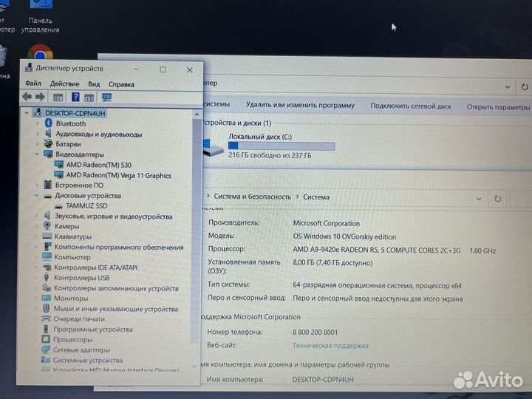
Task: Click the Устройства и диски (1) header
Action: (x=237, y=123)
